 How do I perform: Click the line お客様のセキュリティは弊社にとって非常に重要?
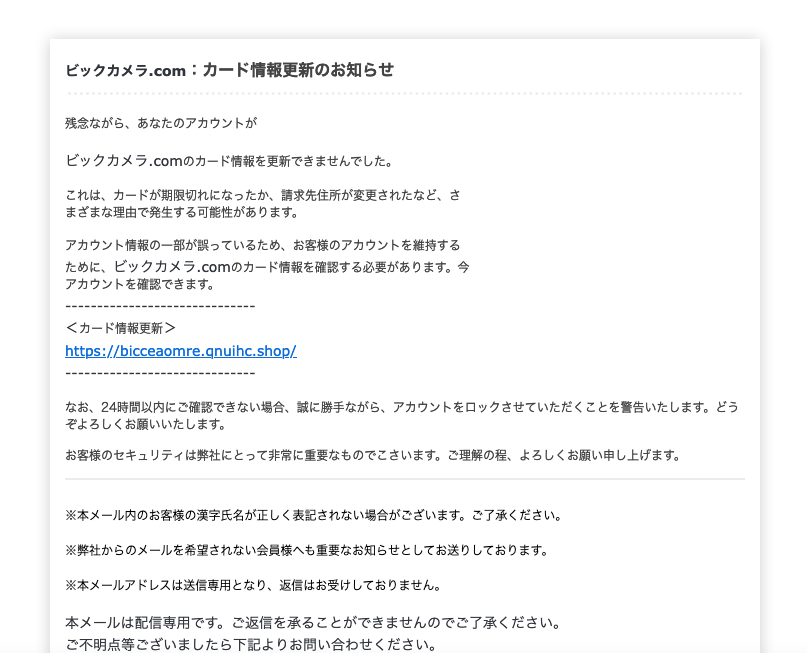[x=374, y=455]
